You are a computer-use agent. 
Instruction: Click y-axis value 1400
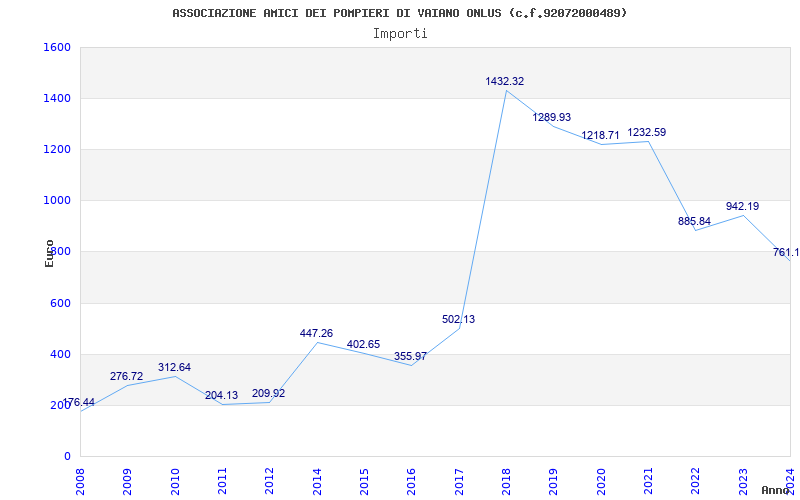(57, 98)
